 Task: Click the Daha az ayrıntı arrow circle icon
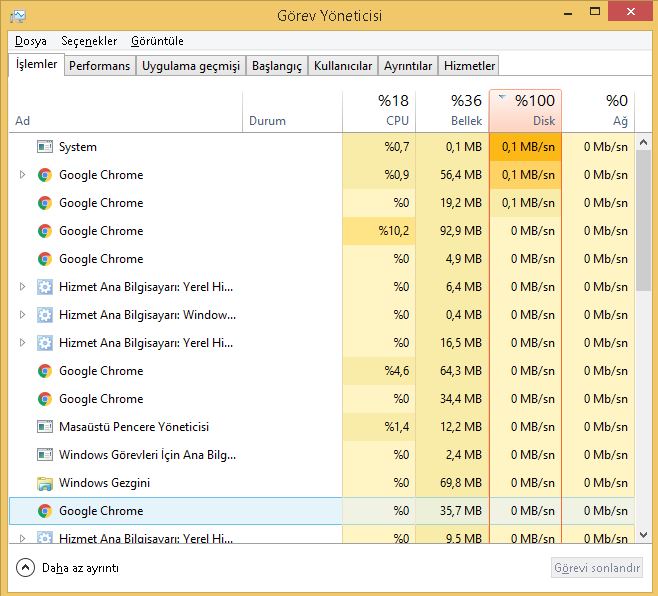point(25,568)
